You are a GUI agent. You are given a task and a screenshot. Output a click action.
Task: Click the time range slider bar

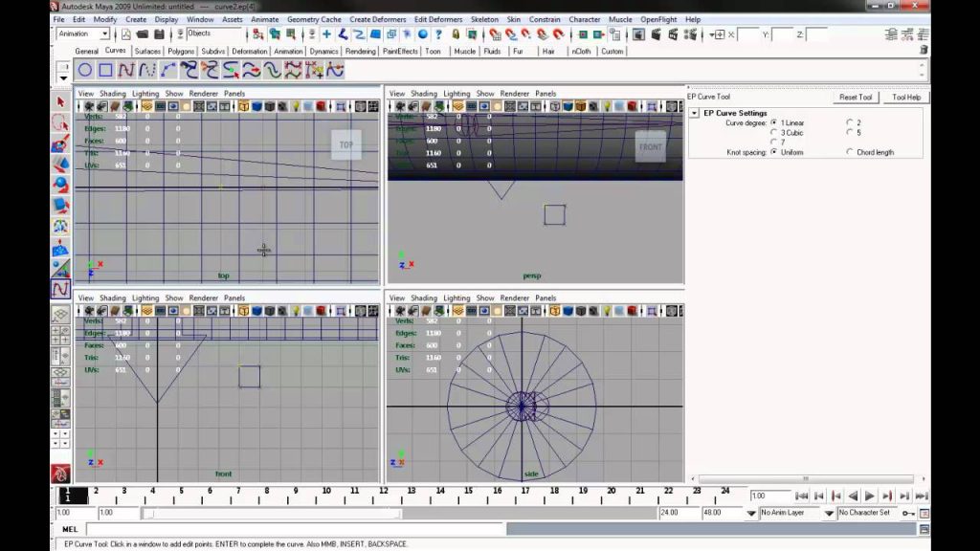pos(271,513)
